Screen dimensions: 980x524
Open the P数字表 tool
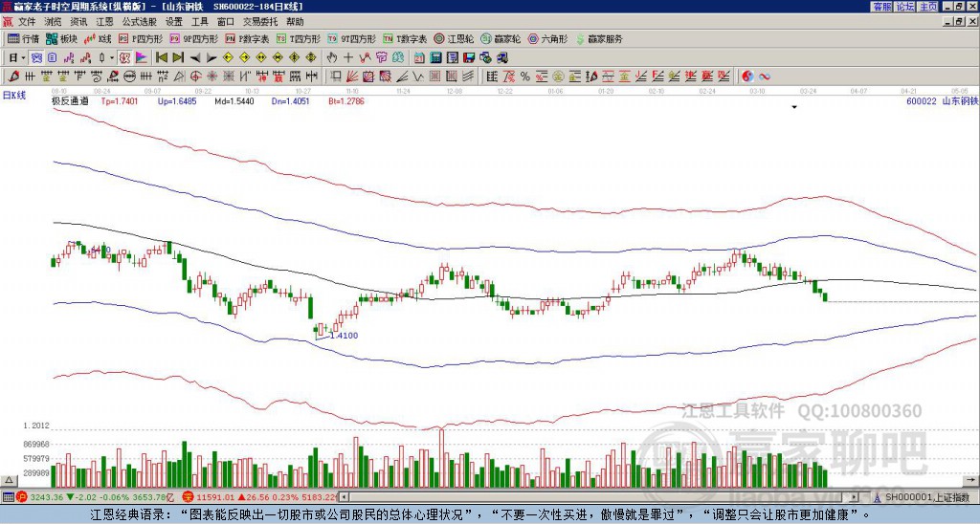(247, 38)
